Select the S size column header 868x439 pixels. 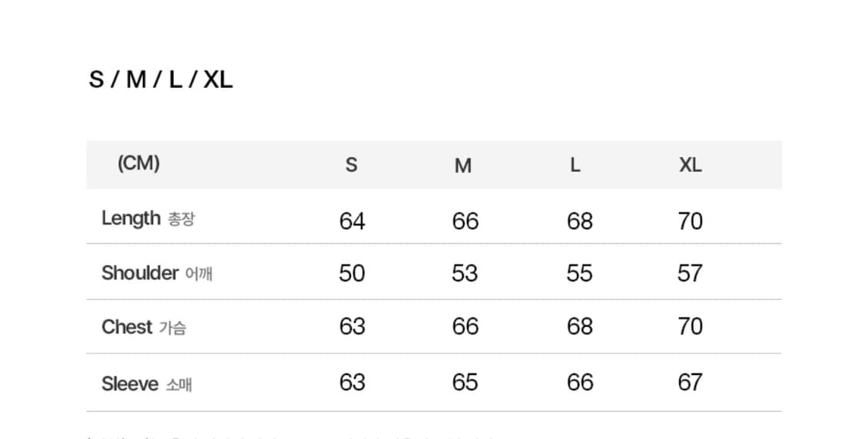[351, 165]
